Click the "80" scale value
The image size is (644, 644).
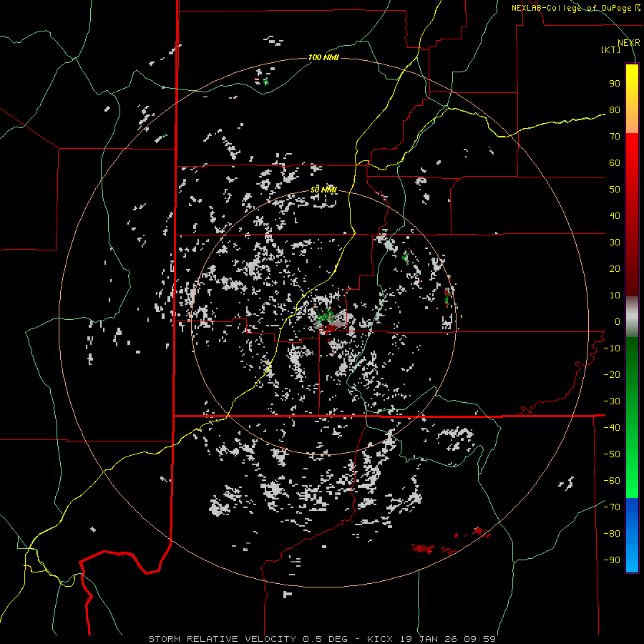pos(615,110)
